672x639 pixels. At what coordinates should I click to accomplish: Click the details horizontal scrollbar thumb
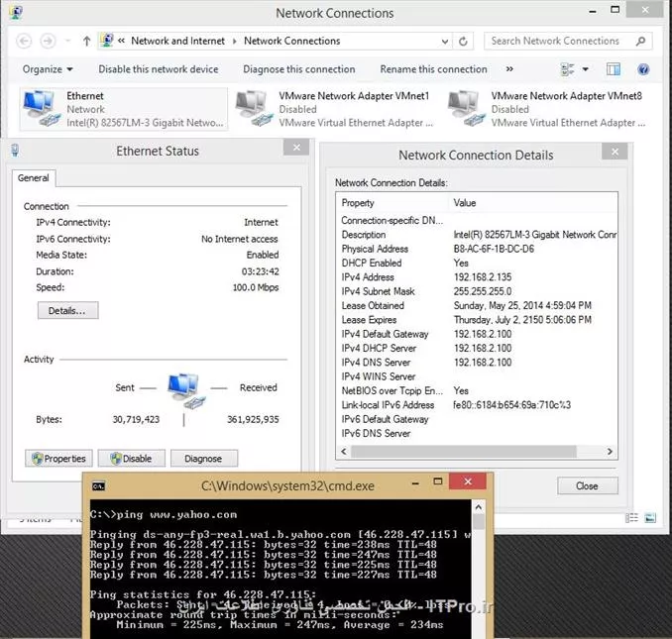coord(463,452)
